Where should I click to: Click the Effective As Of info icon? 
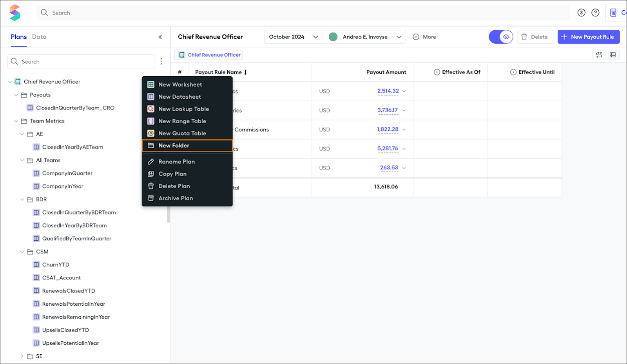click(437, 72)
